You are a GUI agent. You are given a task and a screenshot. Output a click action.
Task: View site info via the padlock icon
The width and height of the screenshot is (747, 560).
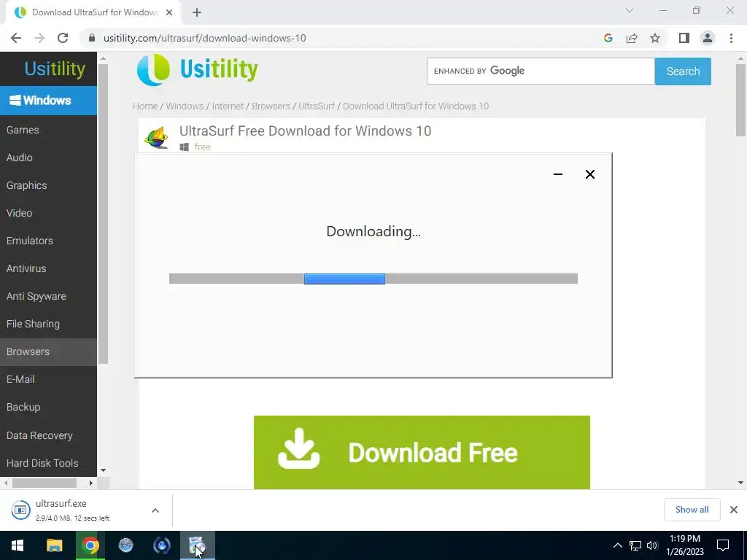[x=92, y=38]
